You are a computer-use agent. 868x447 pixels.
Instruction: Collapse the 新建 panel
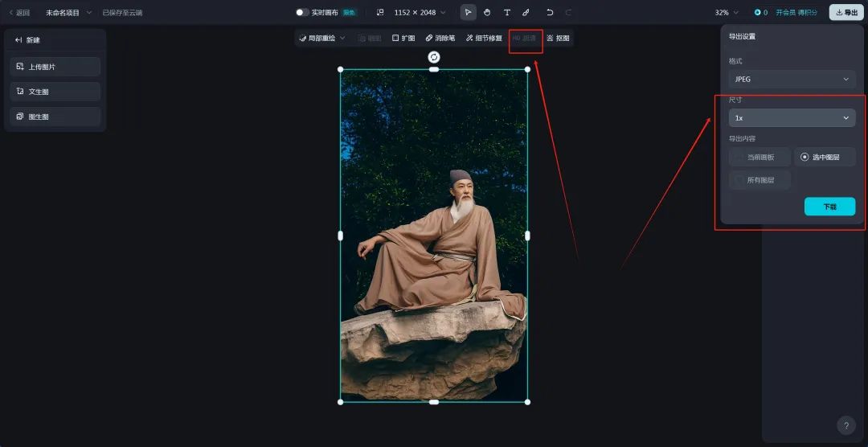click(x=18, y=40)
